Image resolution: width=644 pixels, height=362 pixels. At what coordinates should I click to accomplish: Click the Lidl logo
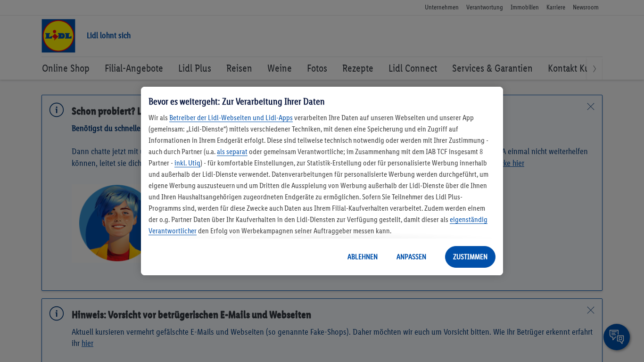(58, 36)
